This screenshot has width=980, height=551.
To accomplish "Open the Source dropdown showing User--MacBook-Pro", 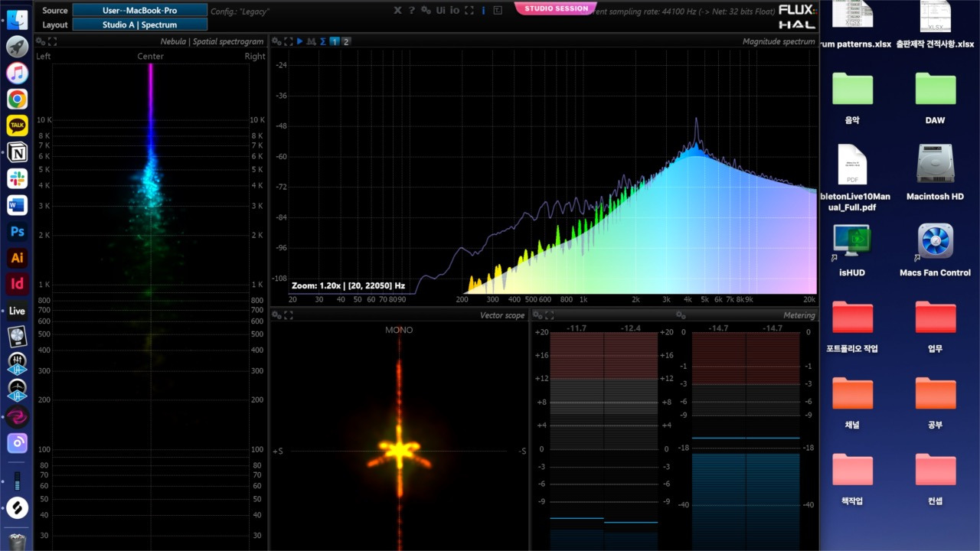I will 140,10.
